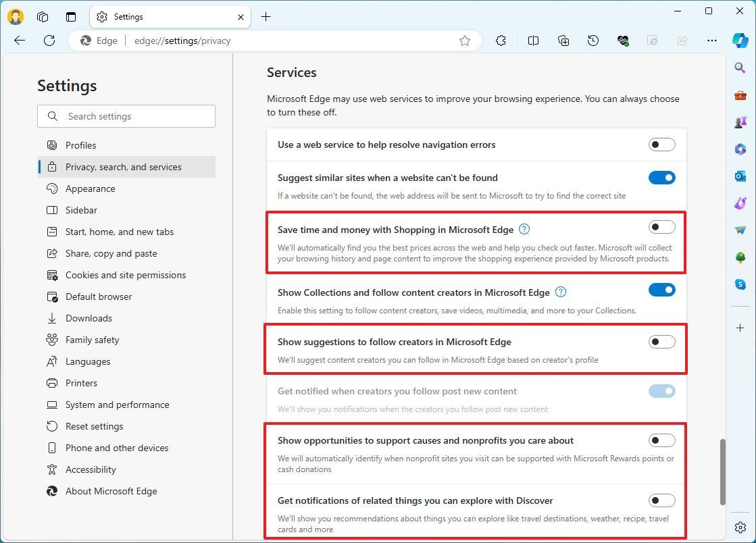Open the History panel
The image size is (756, 543).
[x=593, y=41]
